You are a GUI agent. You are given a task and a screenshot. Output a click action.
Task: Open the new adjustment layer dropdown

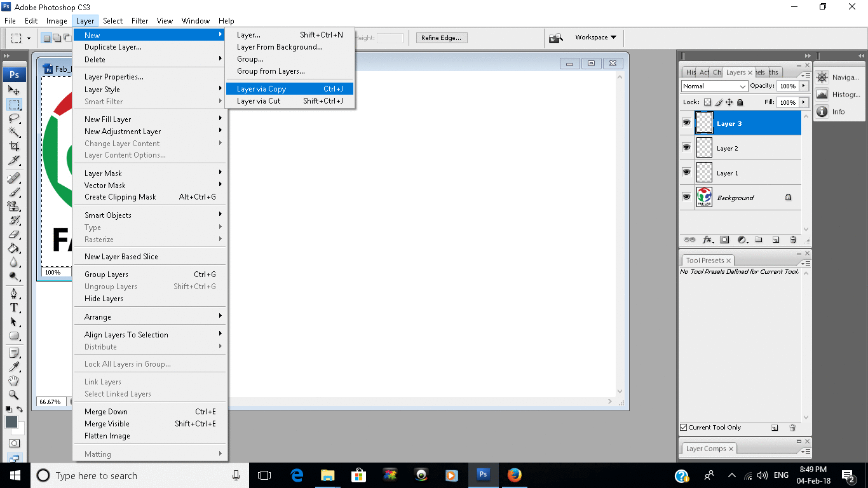point(742,240)
